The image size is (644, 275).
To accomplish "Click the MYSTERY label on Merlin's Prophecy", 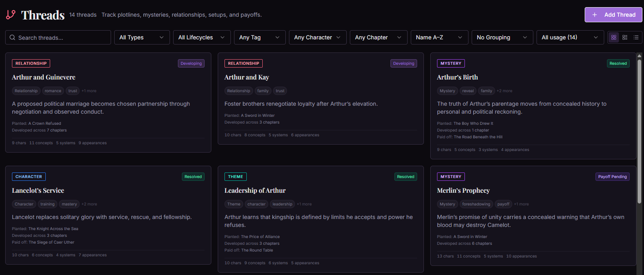I will click(x=451, y=177).
